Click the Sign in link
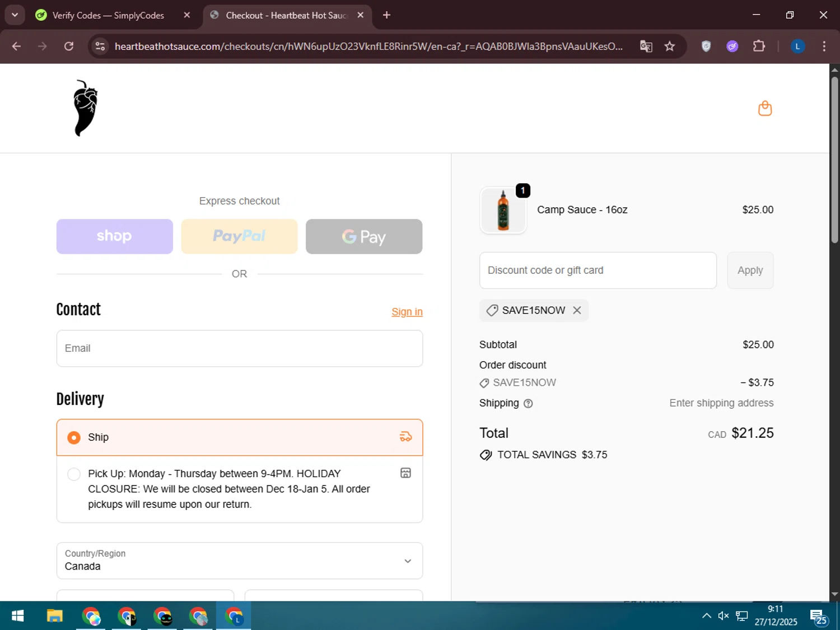 pyautogui.click(x=407, y=312)
